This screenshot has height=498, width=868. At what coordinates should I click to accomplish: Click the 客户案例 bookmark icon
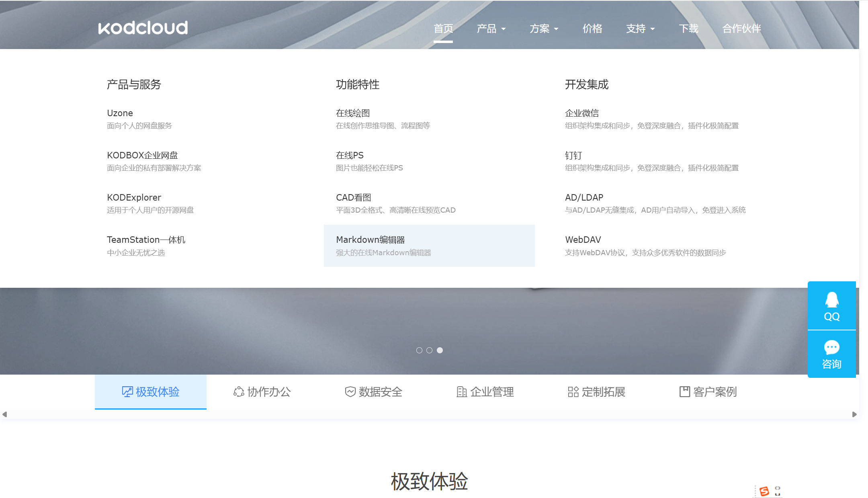click(x=684, y=391)
